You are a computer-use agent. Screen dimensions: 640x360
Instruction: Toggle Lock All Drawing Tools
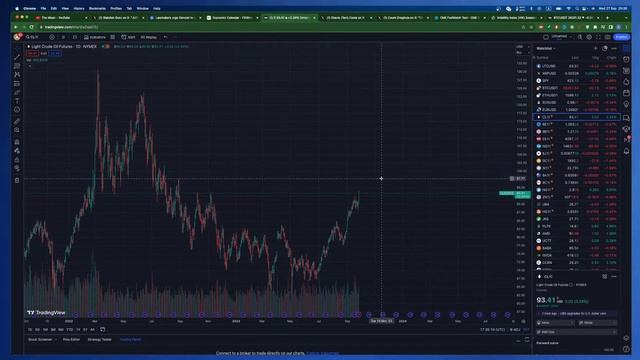tap(17, 160)
